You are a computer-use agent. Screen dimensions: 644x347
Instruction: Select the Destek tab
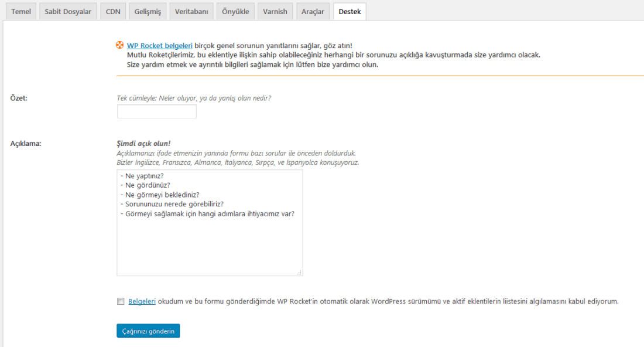pos(350,12)
